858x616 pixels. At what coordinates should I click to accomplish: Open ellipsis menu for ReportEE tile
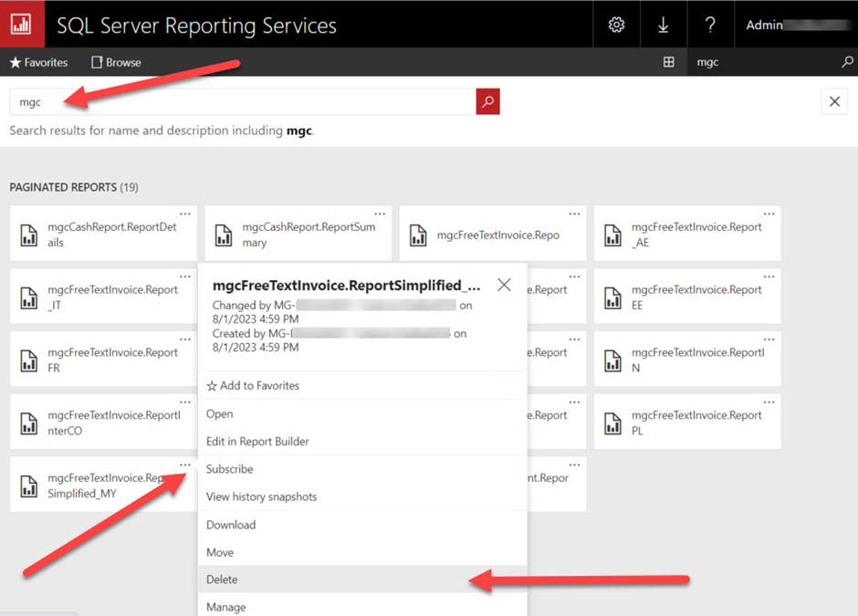[x=769, y=277]
